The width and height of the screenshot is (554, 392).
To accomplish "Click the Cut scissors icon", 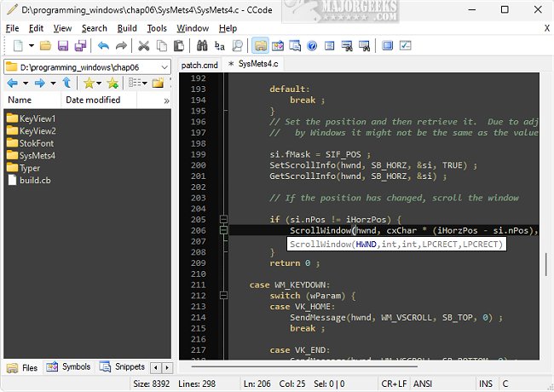I will tap(143, 45).
